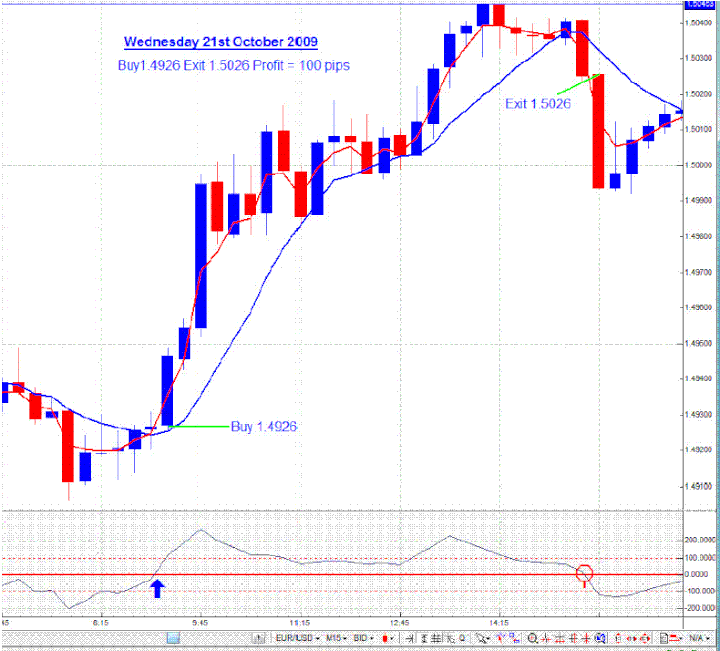720x651 pixels.
Task: Click the red vertical double-arrow scale icon
Action: click(618, 638)
